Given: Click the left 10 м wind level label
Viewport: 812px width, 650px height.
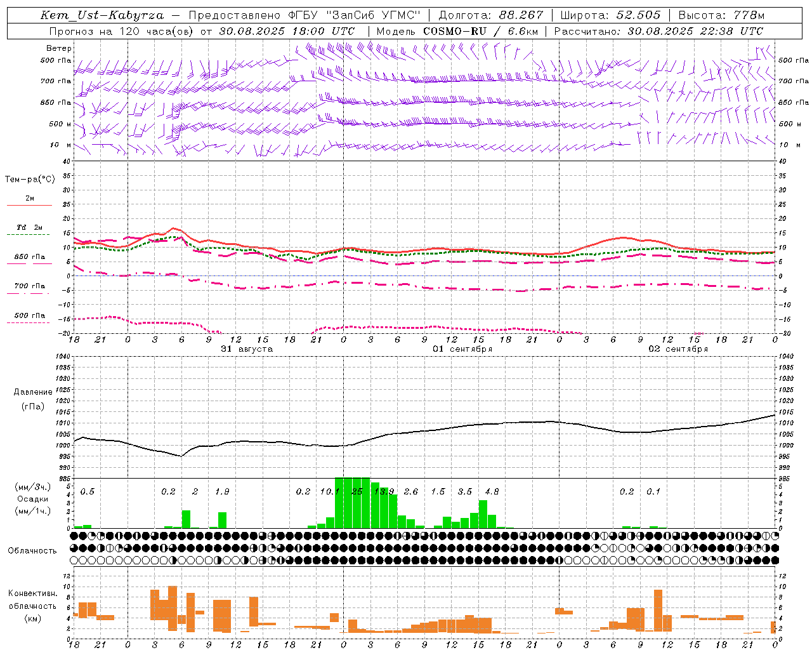Looking at the screenshot, I should [x=60, y=145].
